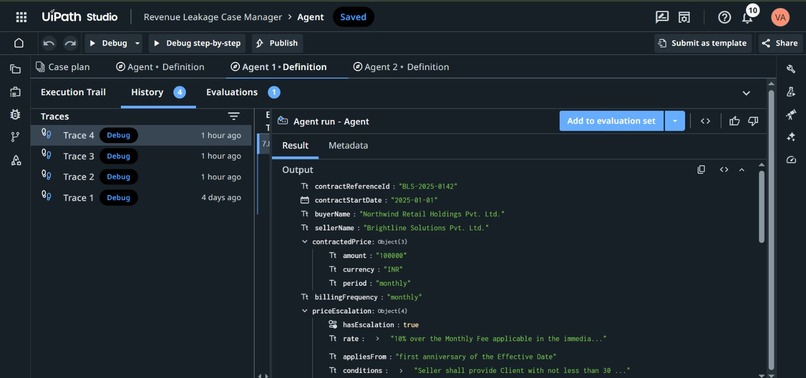
Task: Click the hasEscalation true value
Action: pos(411,325)
